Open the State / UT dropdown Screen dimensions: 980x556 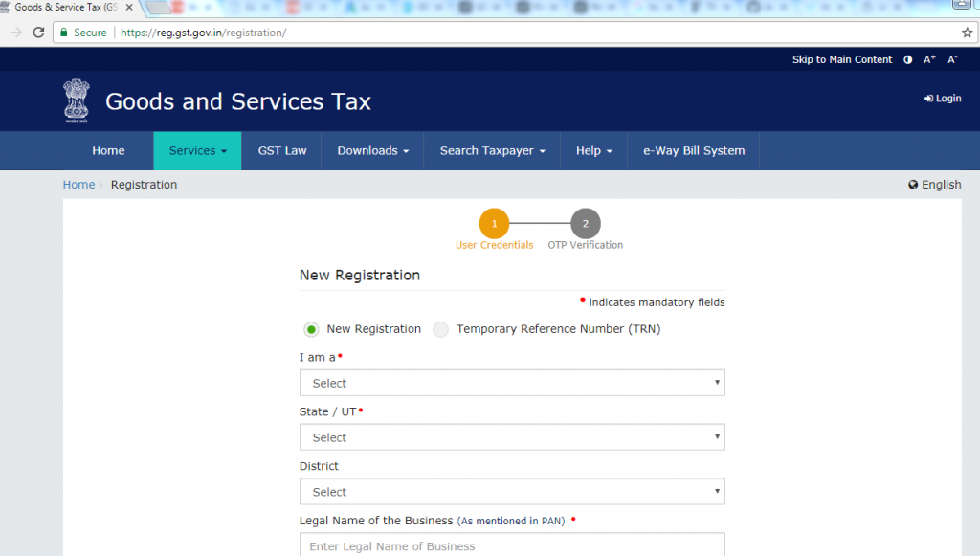pyautogui.click(x=512, y=437)
